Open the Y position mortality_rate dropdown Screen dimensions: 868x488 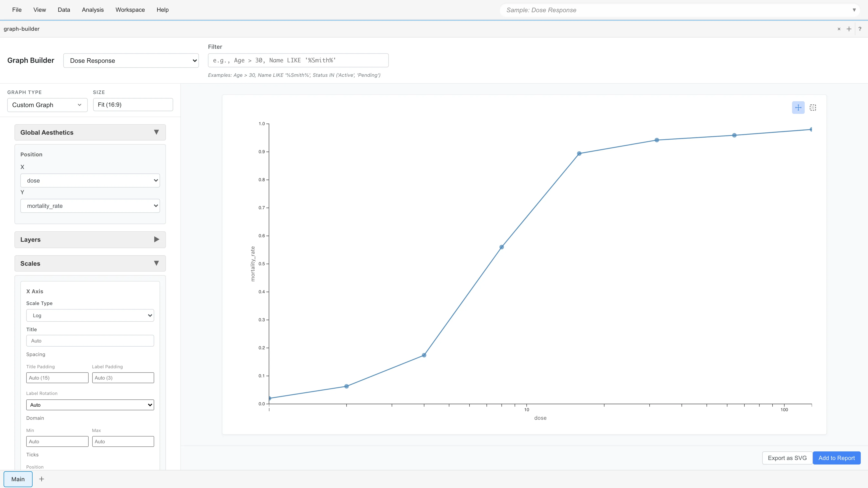(x=90, y=206)
